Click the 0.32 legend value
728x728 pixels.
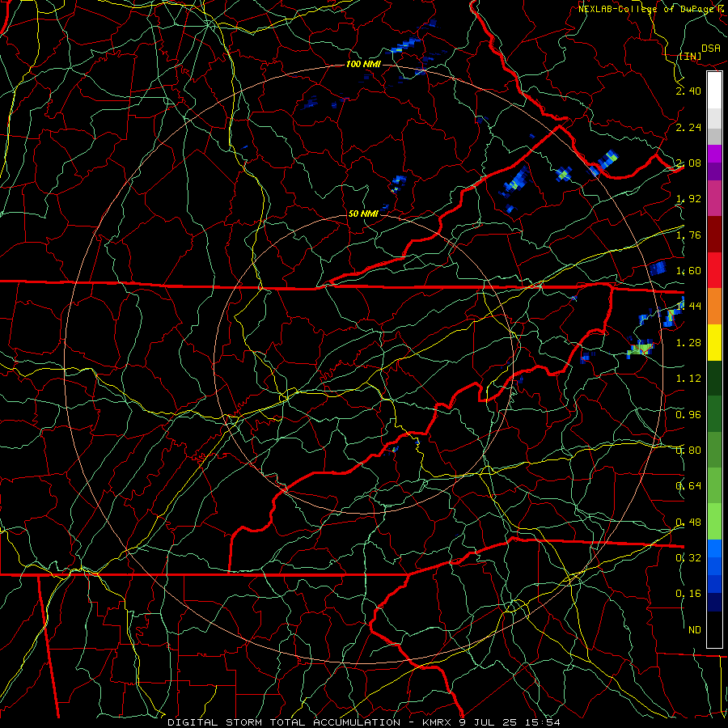[x=688, y=558]
